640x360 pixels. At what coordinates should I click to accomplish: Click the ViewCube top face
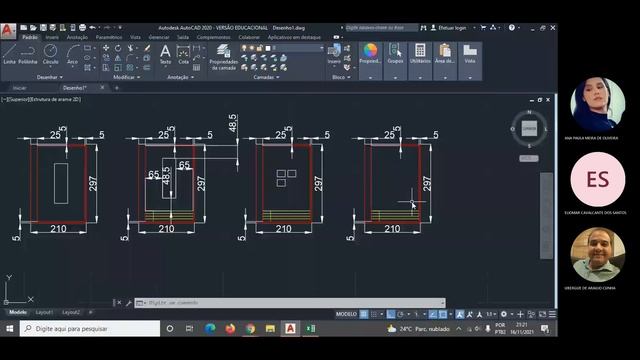[529, 128]
